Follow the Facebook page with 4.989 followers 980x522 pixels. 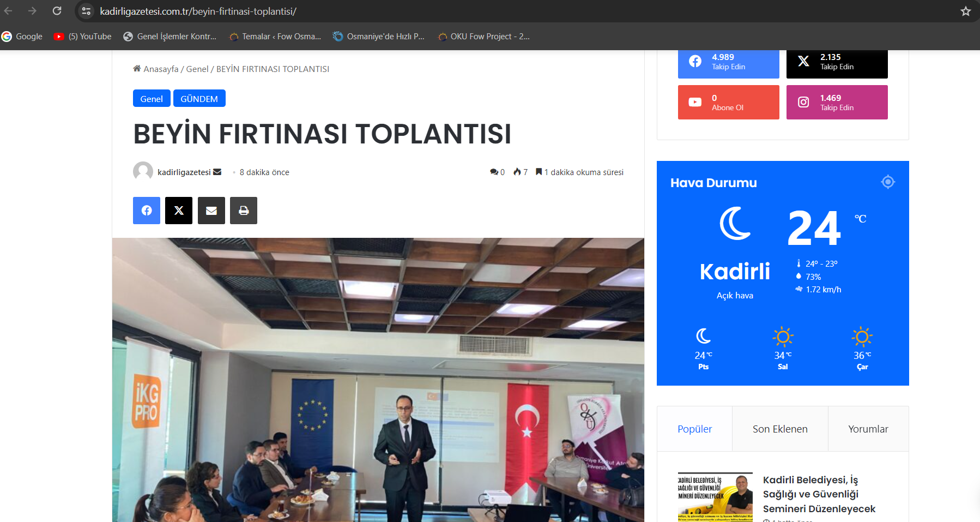click(x=728, y=62)
